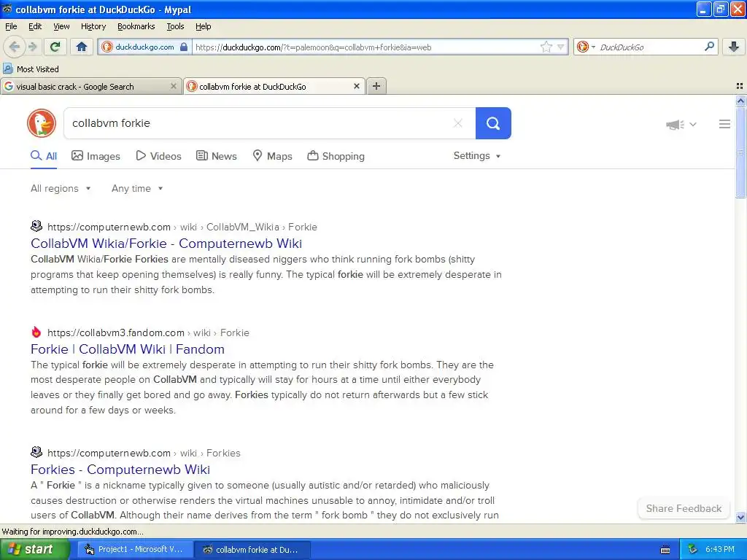Open a new tab with plus button
This screenshot has height=560, width=747.
click(x=376, y=86)
